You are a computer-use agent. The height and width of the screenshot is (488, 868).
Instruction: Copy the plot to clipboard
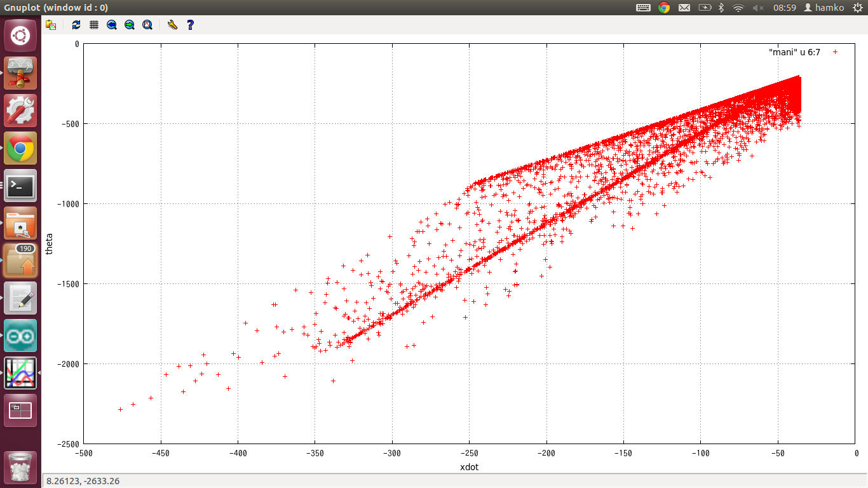click(x=51, y=25)
